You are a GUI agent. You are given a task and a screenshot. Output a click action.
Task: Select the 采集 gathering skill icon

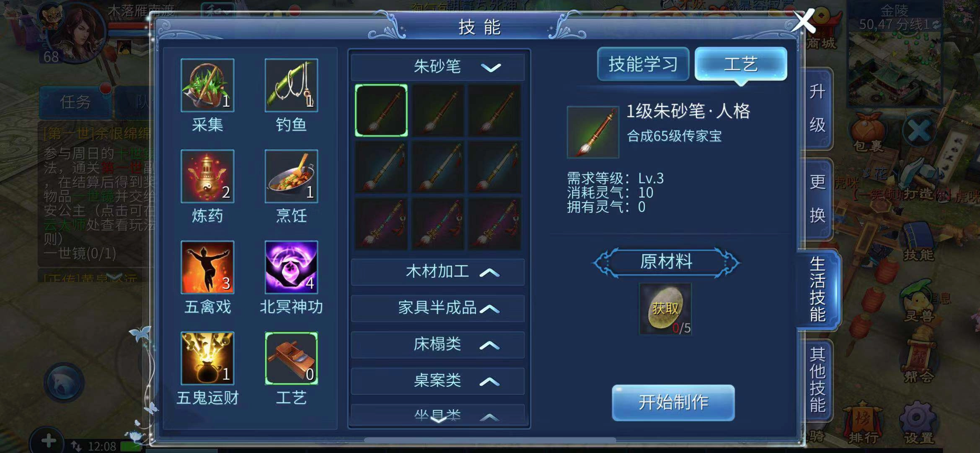207,85
